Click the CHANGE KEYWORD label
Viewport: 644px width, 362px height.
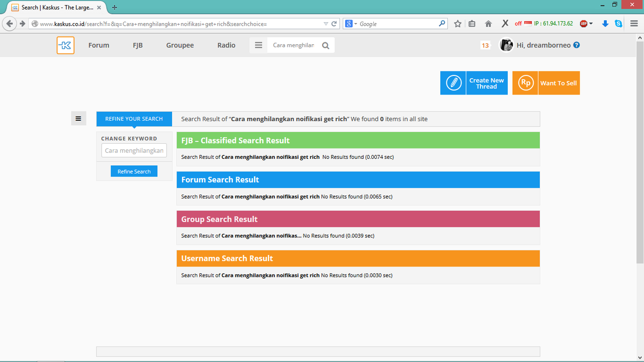(x=129, y=139)
